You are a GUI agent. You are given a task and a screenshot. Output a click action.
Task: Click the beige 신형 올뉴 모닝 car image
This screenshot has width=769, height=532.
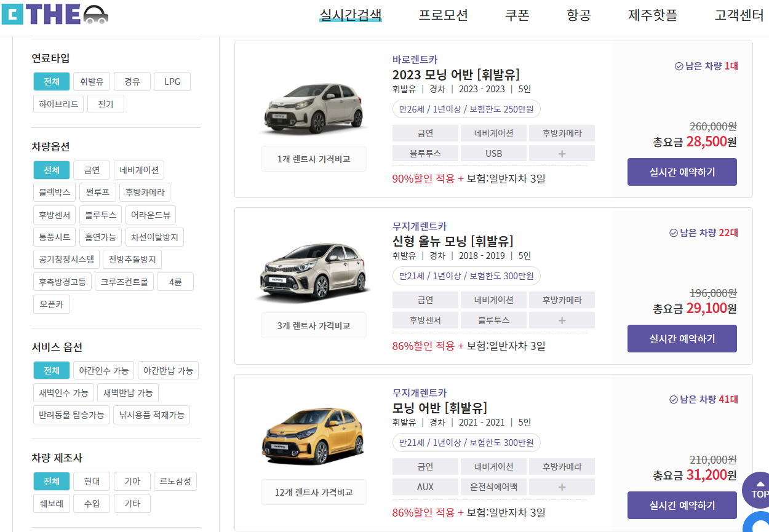point(314,273)
